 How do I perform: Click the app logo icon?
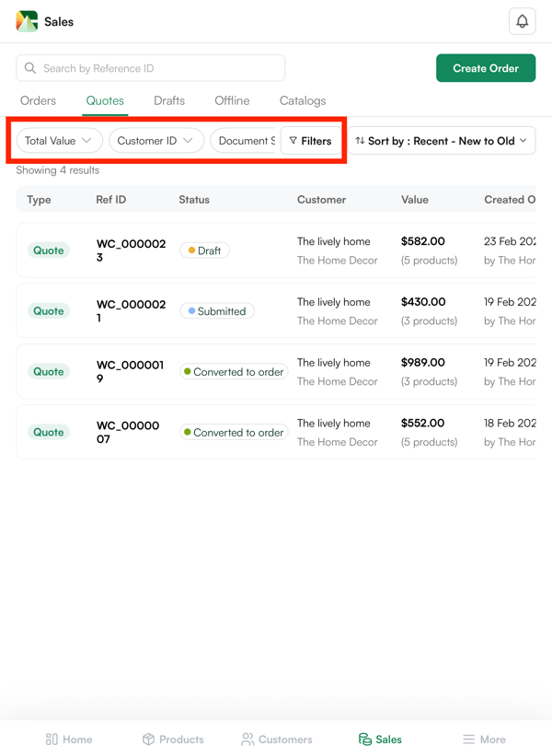click(x=27, y=21)
